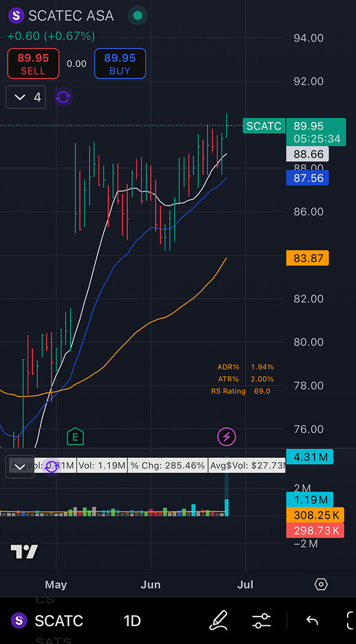Tap the bottom bar SCATC logo icon

pos(19,620)
